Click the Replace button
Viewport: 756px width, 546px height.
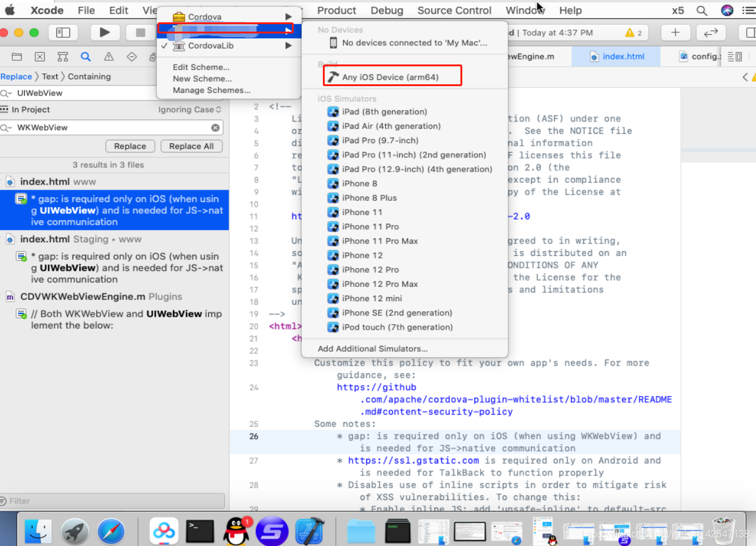tap(130, 146)
